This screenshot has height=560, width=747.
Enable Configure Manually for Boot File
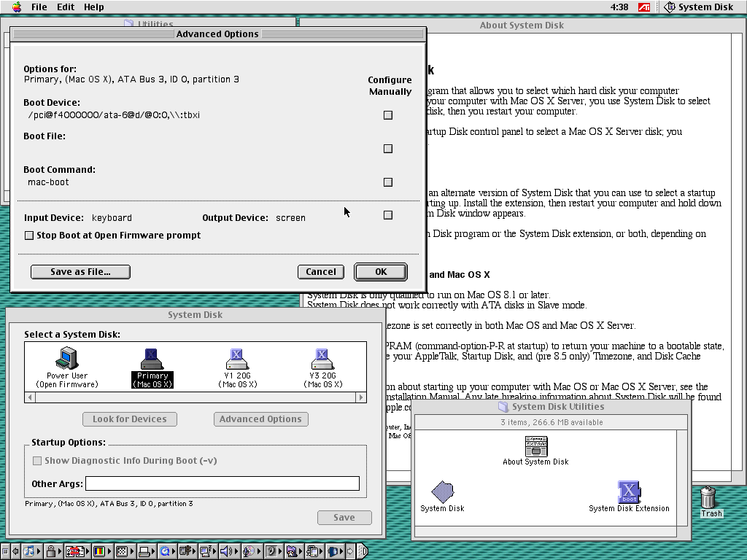(388, 149)
